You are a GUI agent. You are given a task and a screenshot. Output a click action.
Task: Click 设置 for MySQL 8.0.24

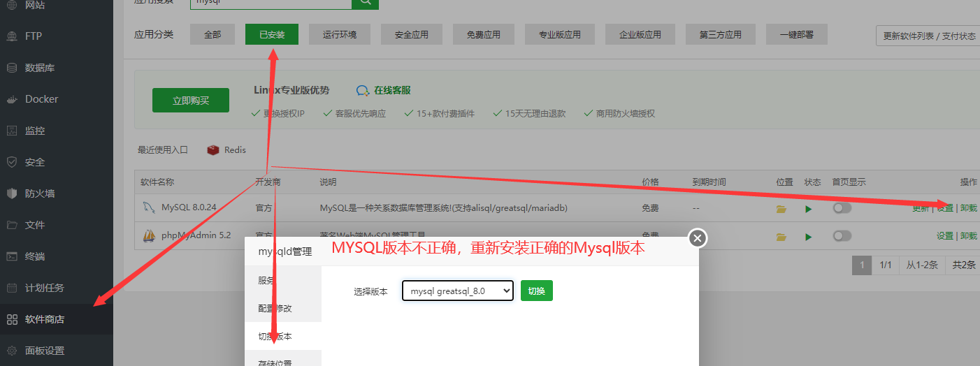[945, 208]
